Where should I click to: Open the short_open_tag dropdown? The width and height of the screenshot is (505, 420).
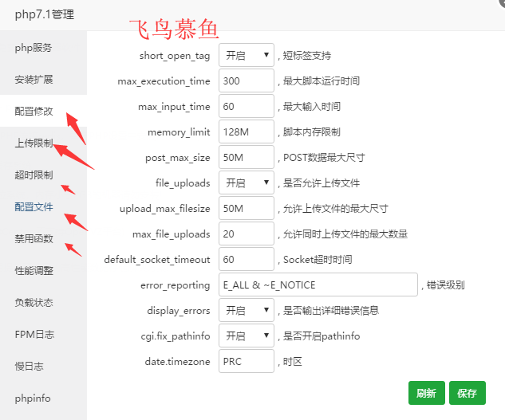pyautogui.click(x=246, y=56)
